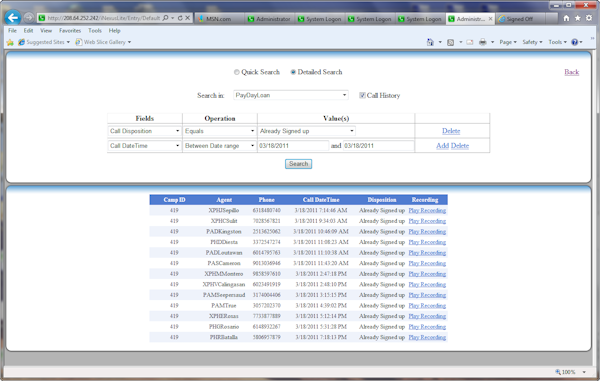Stop loading with the address bar X icon
This screenshot has height=381, width=600.
coord(188,18)
